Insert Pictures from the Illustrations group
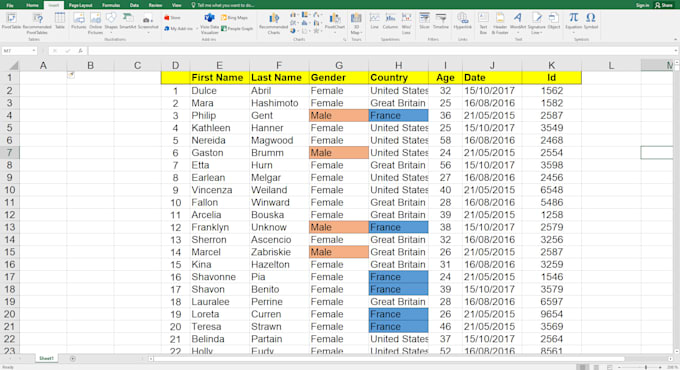680x370 pixels. click(x=78, y=21)
